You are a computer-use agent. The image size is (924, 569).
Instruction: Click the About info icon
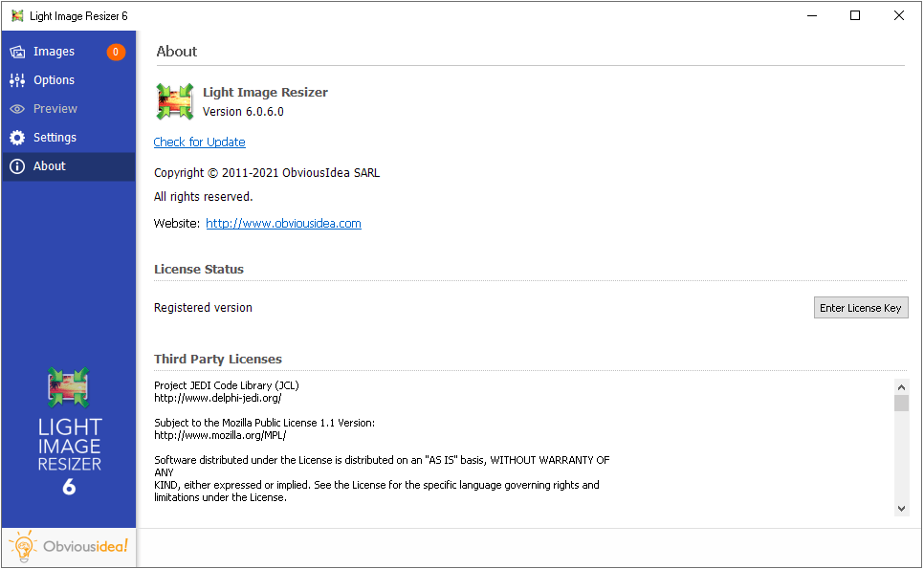(x=17, y=166)
